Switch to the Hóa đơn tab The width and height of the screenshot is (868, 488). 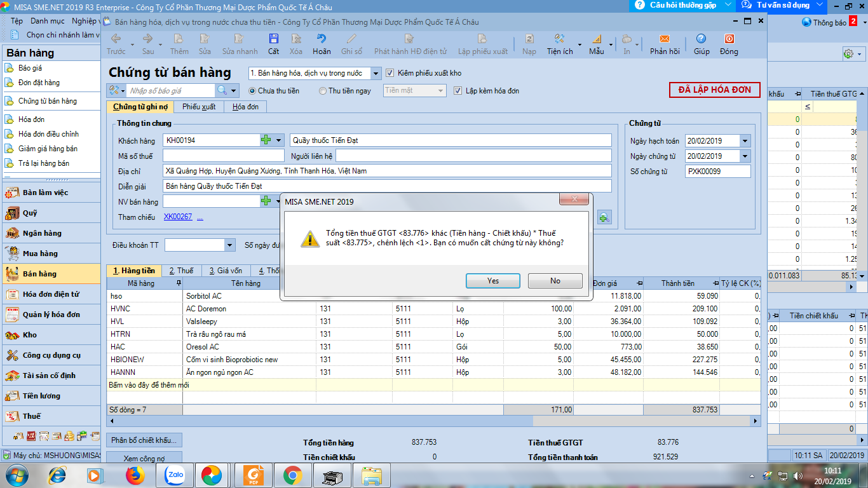pyautogui.click(x=245, y=107)
